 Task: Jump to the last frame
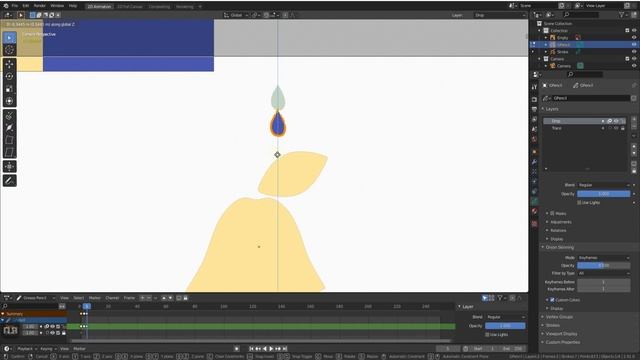pos(285,349)
